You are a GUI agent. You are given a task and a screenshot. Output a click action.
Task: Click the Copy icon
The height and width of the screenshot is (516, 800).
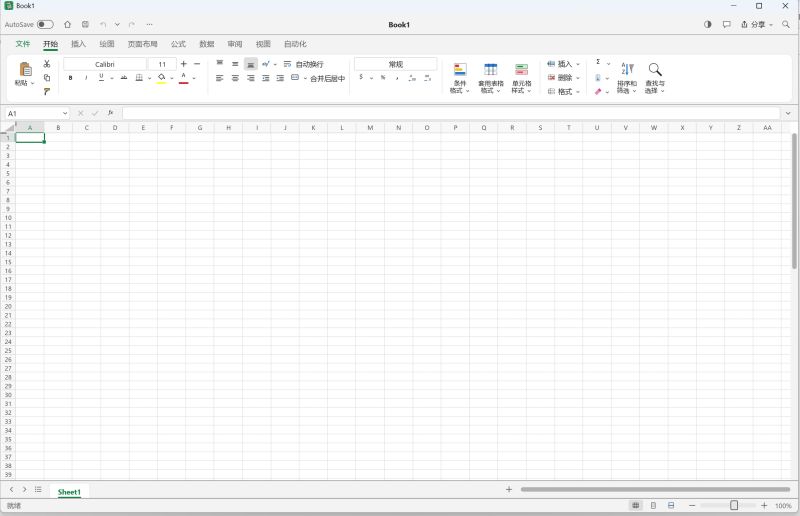46,78
